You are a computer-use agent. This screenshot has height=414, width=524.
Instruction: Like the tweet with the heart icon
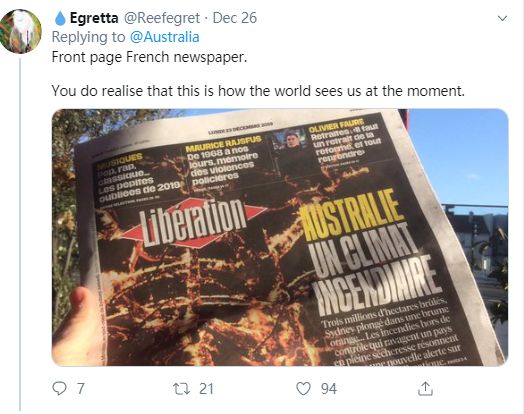point(303,389)
